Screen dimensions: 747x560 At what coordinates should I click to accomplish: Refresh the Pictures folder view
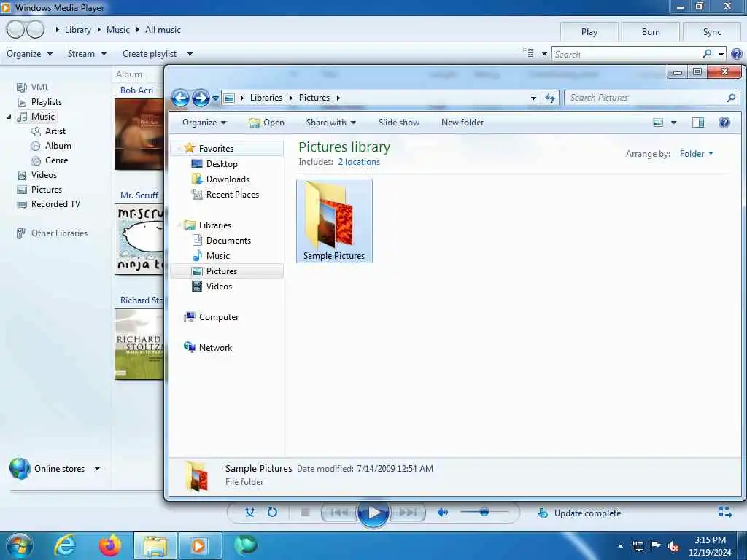(550, 98)
